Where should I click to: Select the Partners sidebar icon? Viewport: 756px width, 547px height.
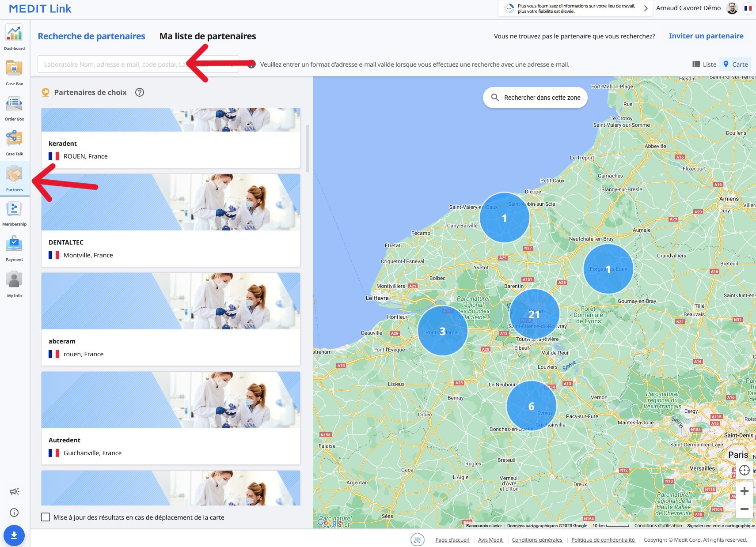pos(14,178)
